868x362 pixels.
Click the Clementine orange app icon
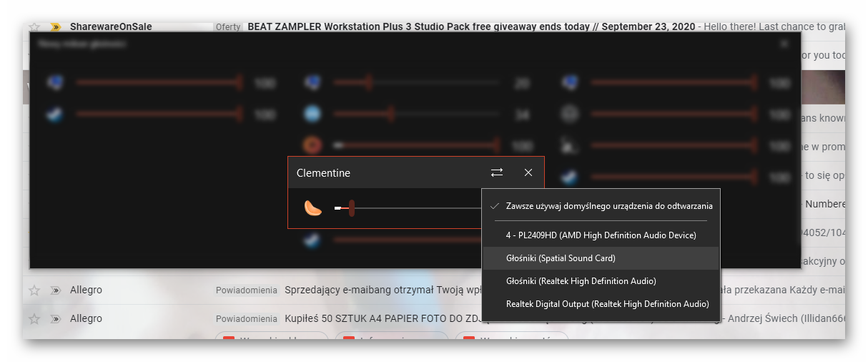point(313,208)
